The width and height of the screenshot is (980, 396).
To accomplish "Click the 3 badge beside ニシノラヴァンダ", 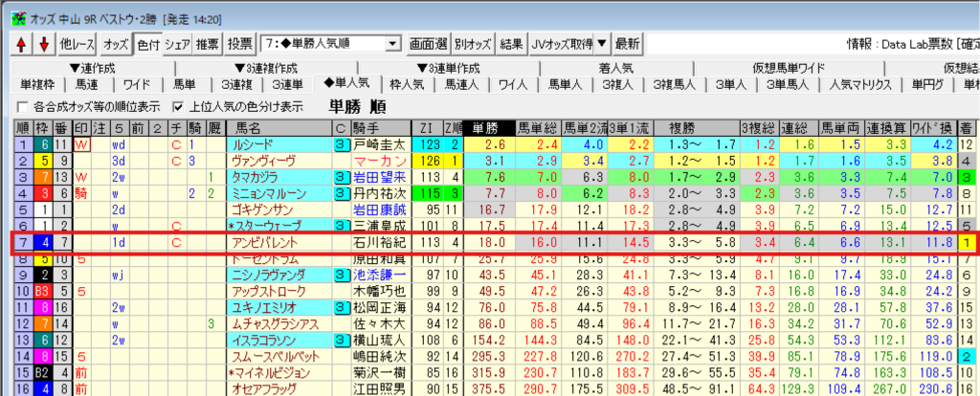I will coord(340,275).
